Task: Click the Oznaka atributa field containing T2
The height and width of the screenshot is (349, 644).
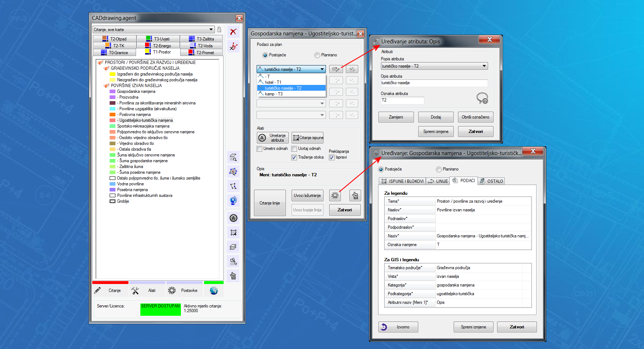Action: click(x=402, y=100)
